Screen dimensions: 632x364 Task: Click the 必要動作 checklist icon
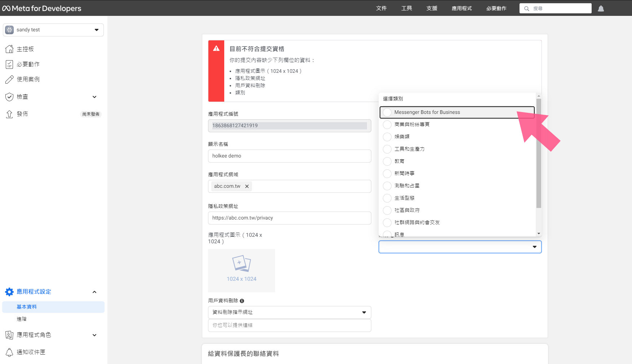pyautogui.click(x=10, y=64)
